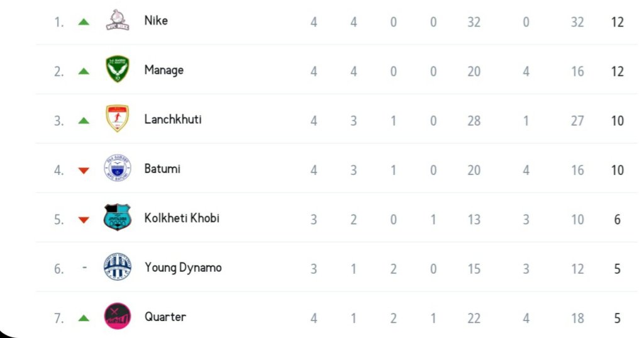Click the Quarter team pink crest

click(117, 317)
